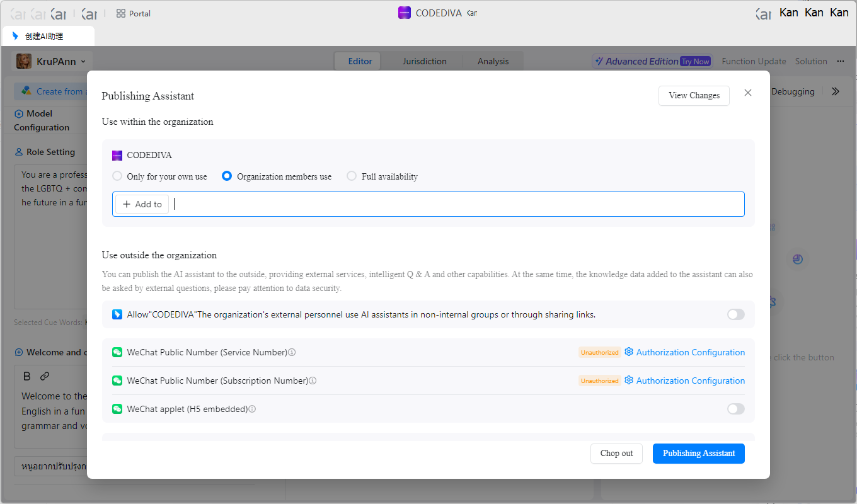Close the Publishing Assistant dialog

(748, 93)
